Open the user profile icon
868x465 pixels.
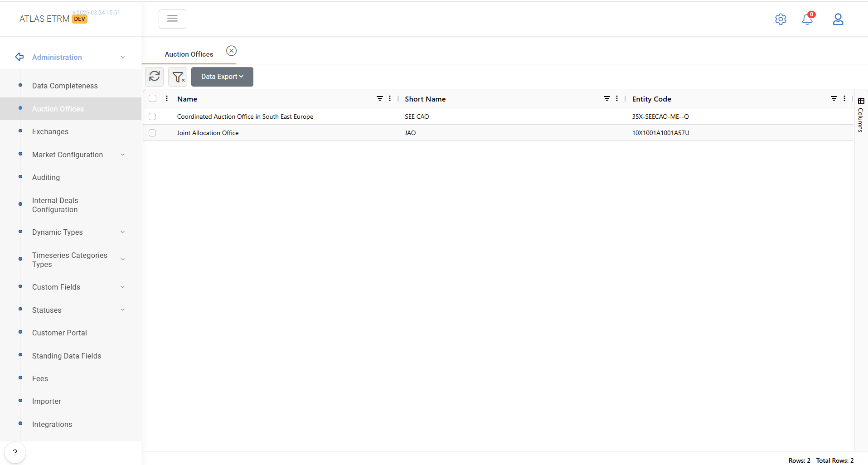point(838,19)
